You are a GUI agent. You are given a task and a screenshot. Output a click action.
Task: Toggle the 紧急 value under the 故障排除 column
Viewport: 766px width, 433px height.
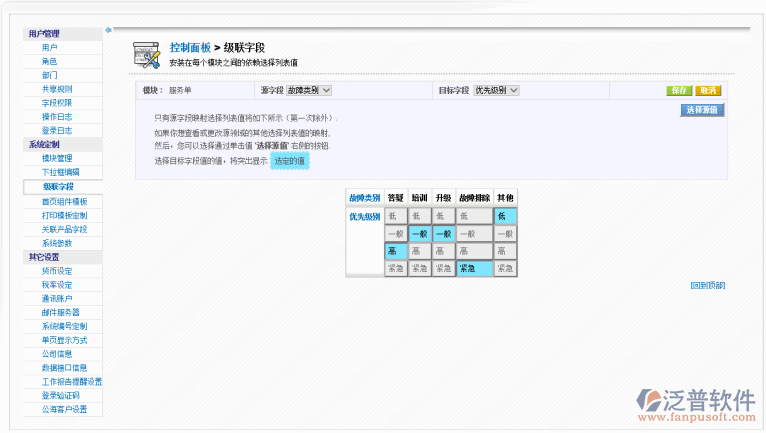(x=474, y=269)
